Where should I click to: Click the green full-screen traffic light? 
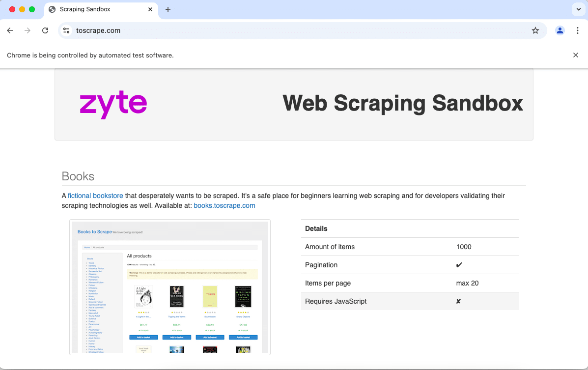(32, 9)
